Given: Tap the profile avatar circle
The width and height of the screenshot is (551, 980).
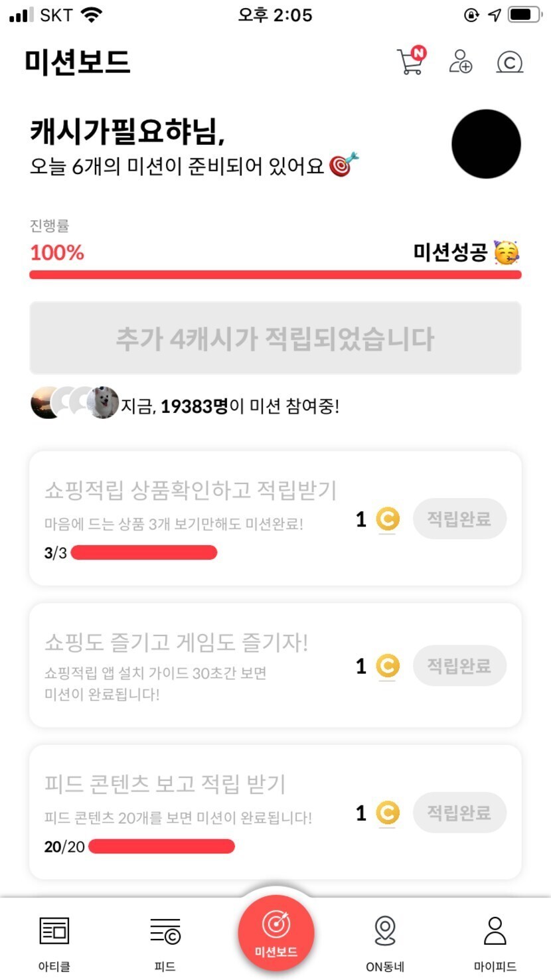Looking at the screenshot, I should (486, 144).
